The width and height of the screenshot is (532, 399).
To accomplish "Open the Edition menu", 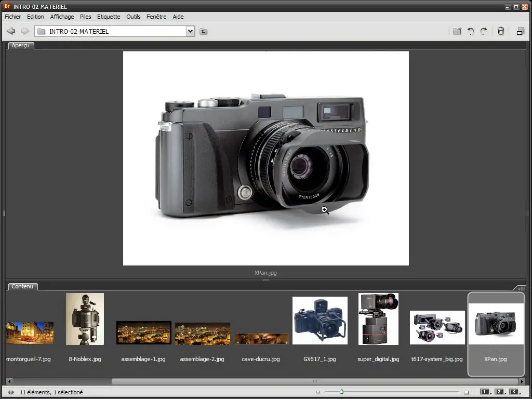I will (35, 17).
